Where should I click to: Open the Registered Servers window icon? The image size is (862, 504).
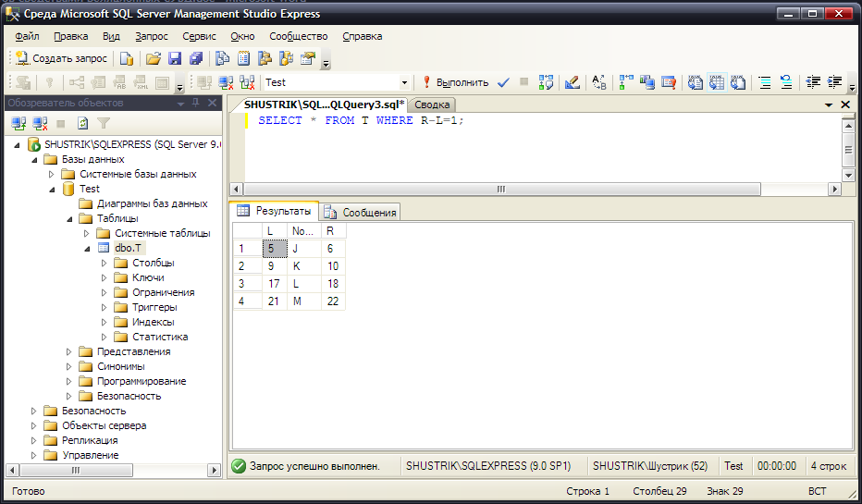click(222, 58)
